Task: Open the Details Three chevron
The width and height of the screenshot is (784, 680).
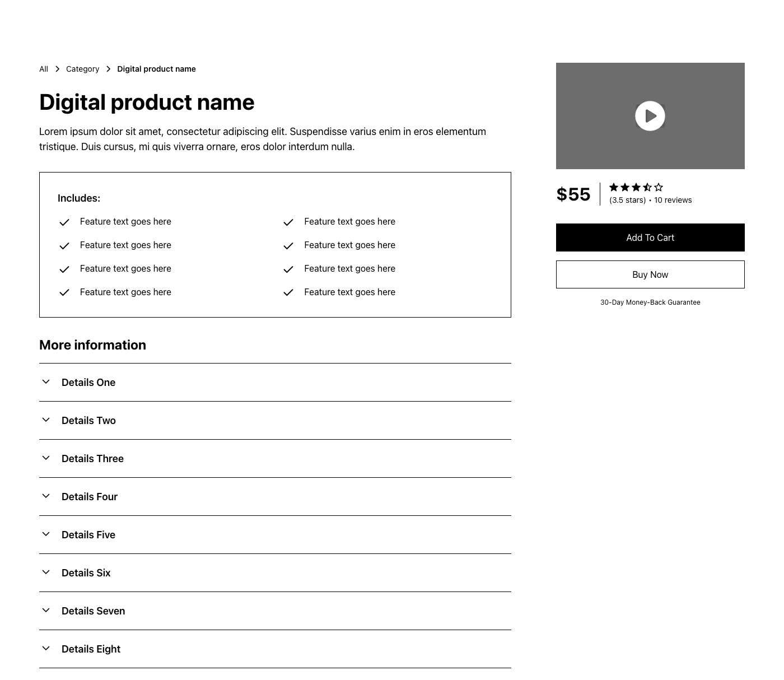Action: [46, 458]
